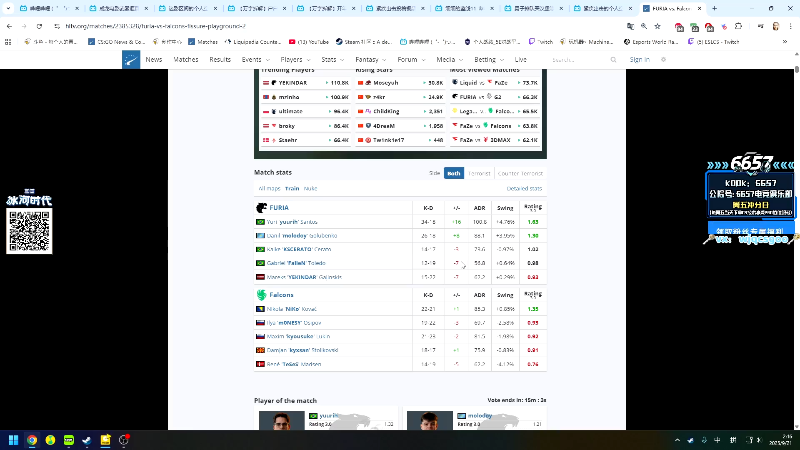
Task: Open Liquid vs FaZe most viewed match
Action: (x=494, y=83)
